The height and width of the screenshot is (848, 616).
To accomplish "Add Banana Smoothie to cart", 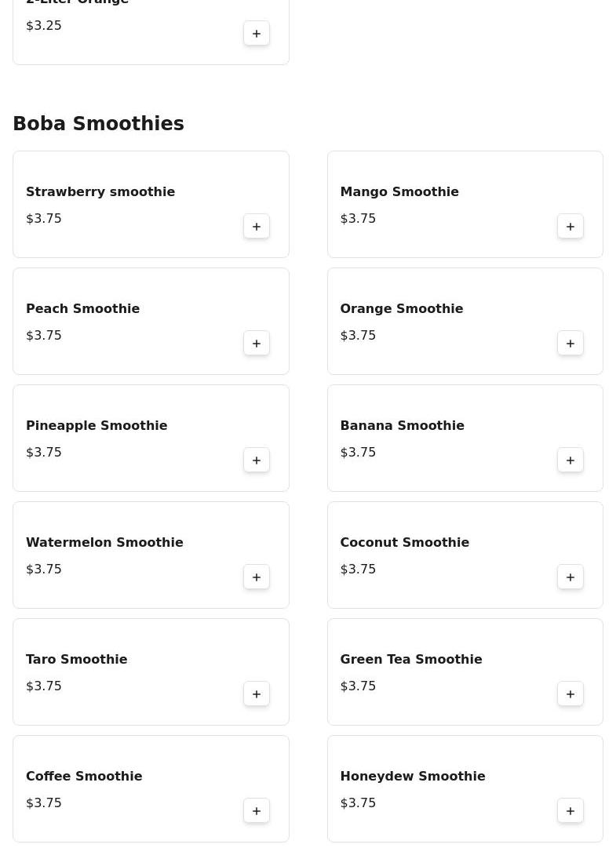I will pos(570,460).
